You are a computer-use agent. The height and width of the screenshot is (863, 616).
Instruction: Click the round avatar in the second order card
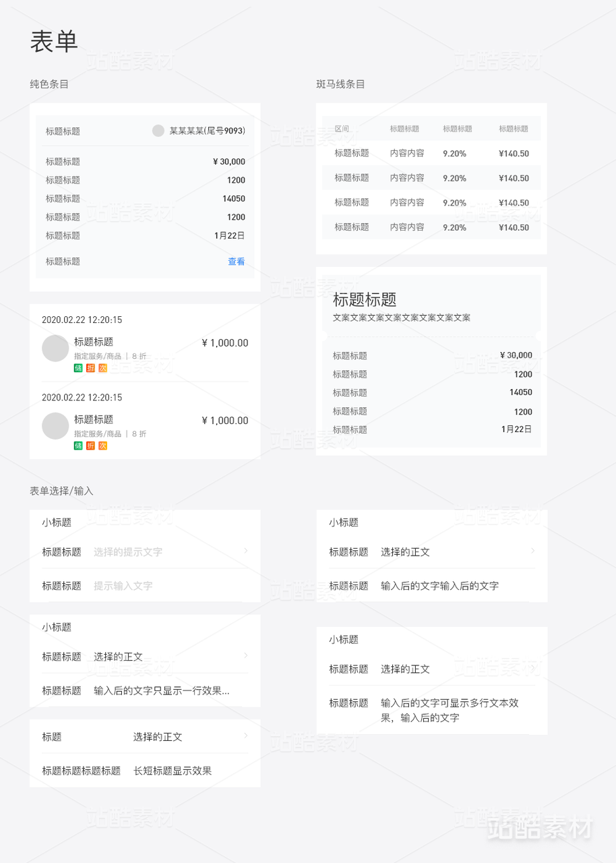(x=55, y=426)
